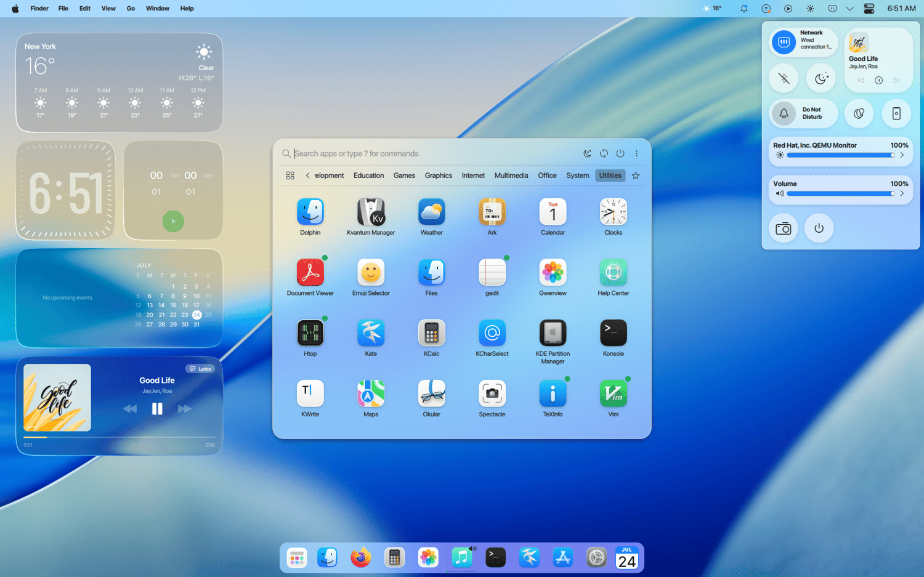Open KDE Partition Manager
The height and width of the screenshot is (577, 924).
click(553, 333)
